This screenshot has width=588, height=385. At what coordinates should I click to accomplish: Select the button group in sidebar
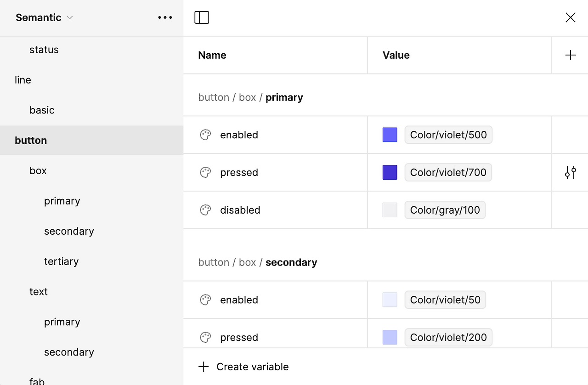31,141
